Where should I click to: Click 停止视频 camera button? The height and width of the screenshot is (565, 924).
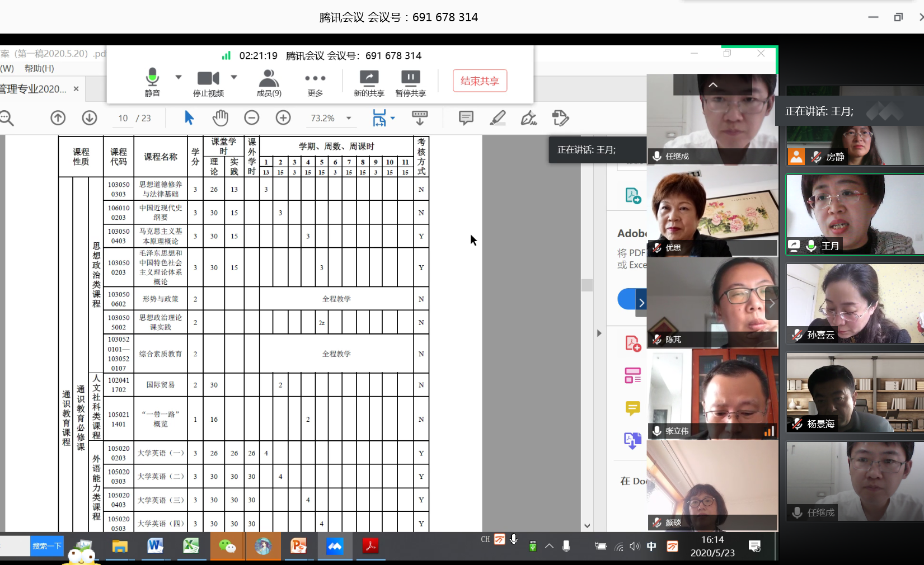tap(208, 82)
